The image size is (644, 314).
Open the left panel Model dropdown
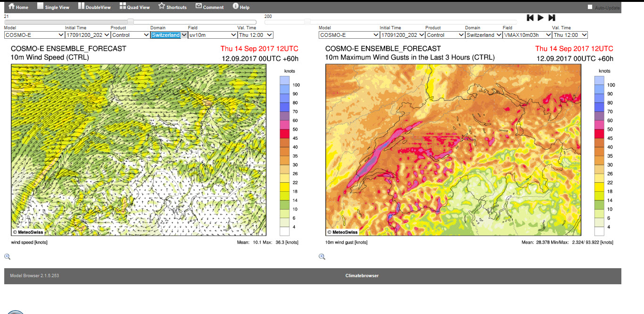(x=34, y=35)
